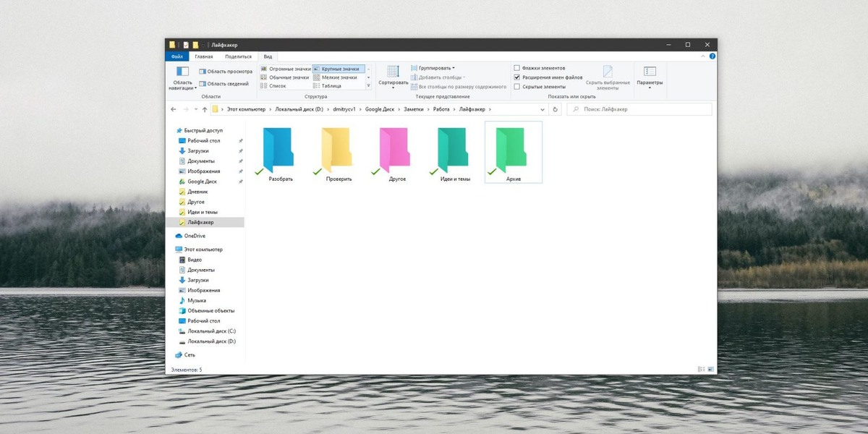This screenshot has width=868, height=434.
Task: Refresh the current folder
Action: pos(555,109)
